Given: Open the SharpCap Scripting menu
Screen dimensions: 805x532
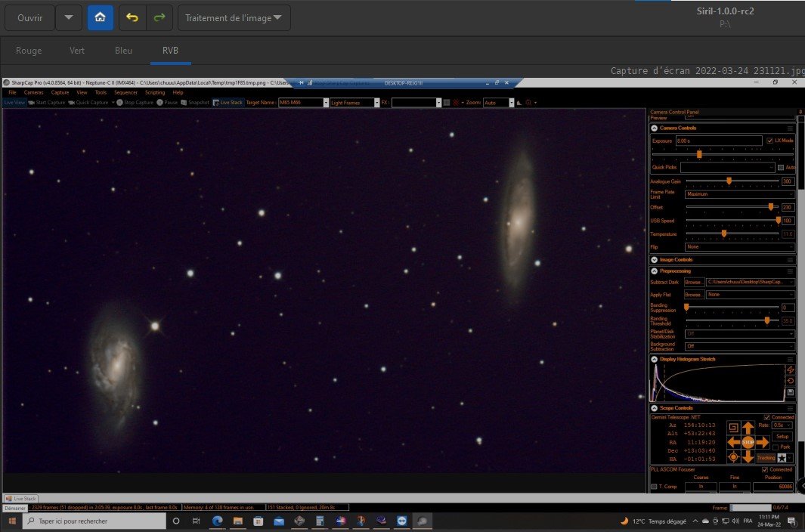Looking at the screenshot, I should (x=155, y=92).
